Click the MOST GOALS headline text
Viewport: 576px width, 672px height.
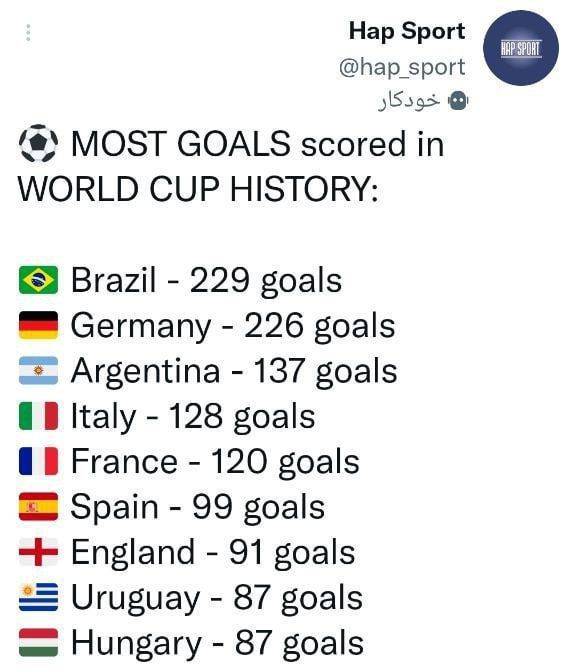pos(231,166)
